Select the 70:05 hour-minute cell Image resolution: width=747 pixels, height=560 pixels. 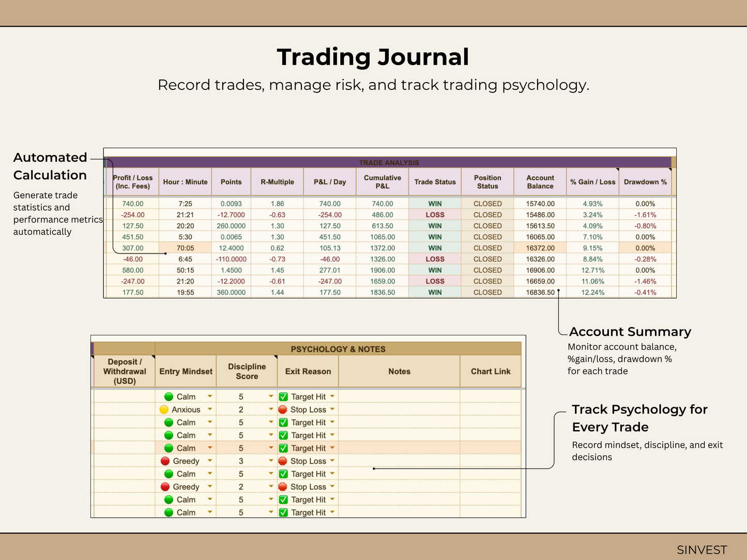[x=185, y=248]
